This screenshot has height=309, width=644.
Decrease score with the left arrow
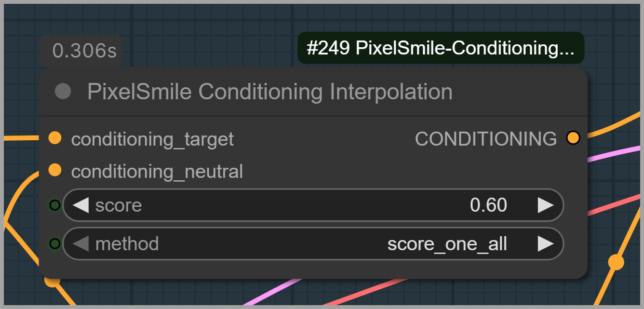[x=81, y=205]
